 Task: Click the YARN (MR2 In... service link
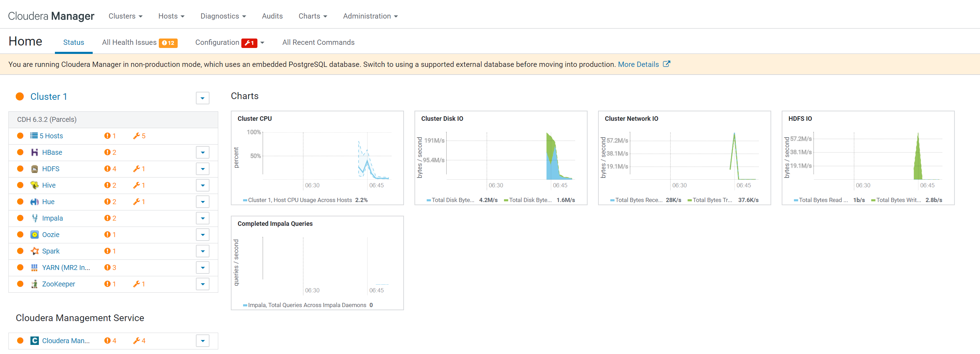[66, 268]
